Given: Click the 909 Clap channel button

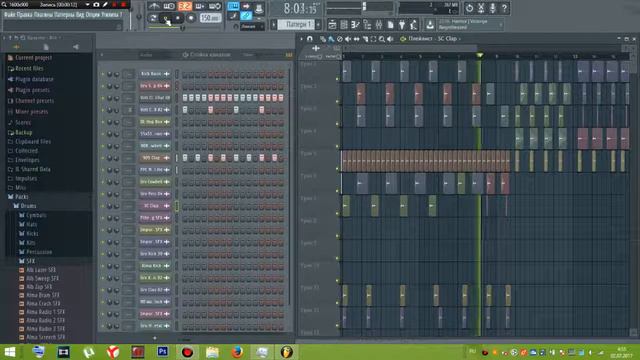Looking at the screenshot, I should click(x=155, y=158).
